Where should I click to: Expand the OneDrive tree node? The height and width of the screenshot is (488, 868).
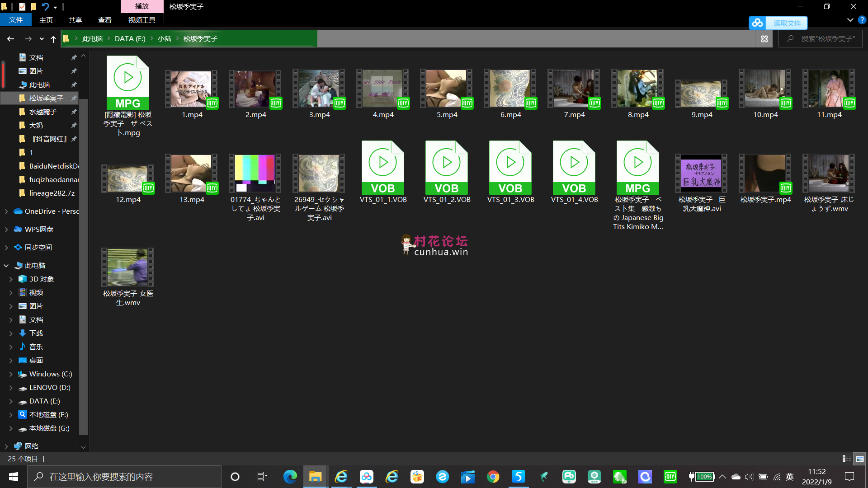[x=6, y=211]
